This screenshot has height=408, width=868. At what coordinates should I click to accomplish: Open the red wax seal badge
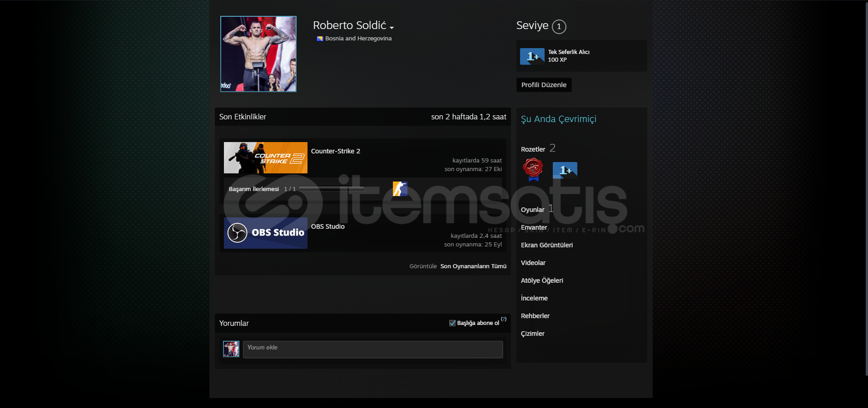pyautogui.click(x=533, y=169)
